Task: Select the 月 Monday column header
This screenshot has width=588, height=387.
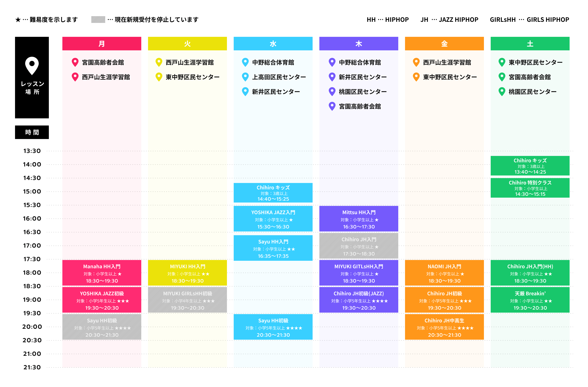Action: click(102, 44)
